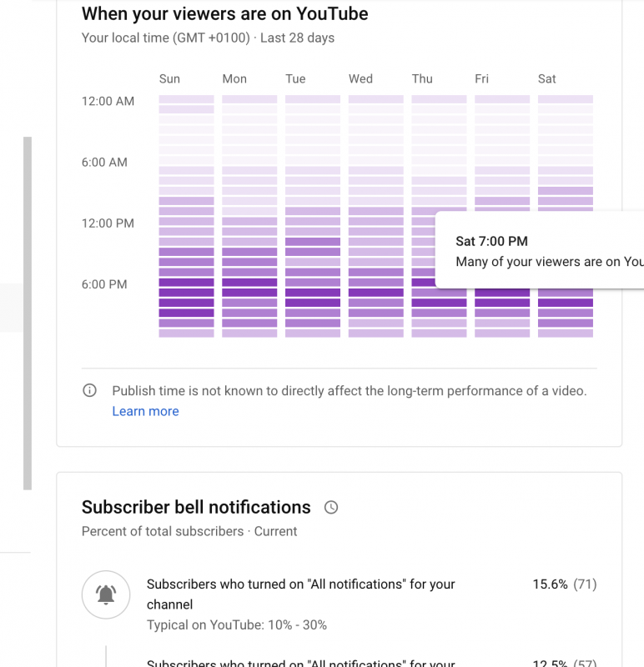
Task: Click the Subscriber bell notifications heading
Action: pyautogui.click(x=196, y=508)
